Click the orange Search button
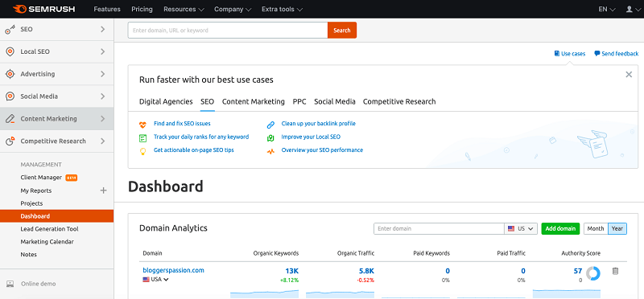This screenshot has width=644, height=299. [x=342, y=31]
